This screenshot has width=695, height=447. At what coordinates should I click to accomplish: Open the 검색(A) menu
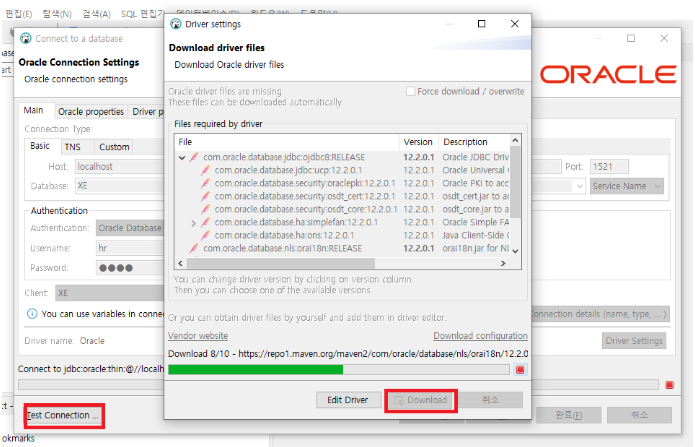(x=96, y=14)
